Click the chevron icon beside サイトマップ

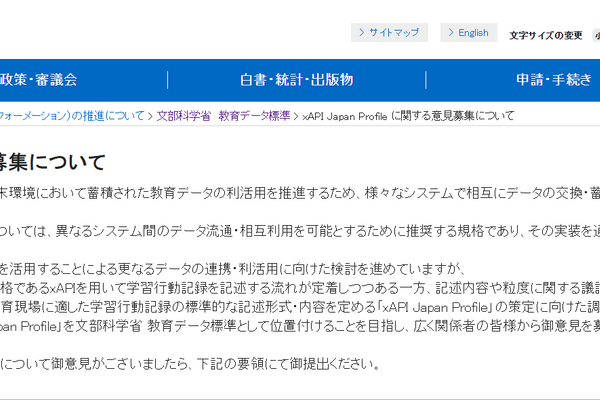[361, 33]
